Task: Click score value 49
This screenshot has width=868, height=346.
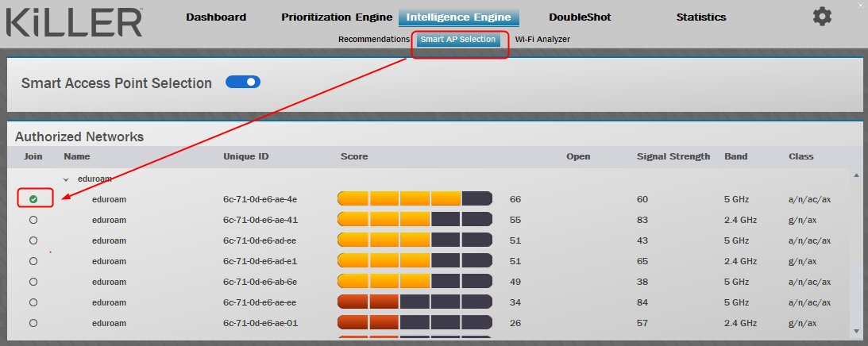Action: tap(515, 282)
